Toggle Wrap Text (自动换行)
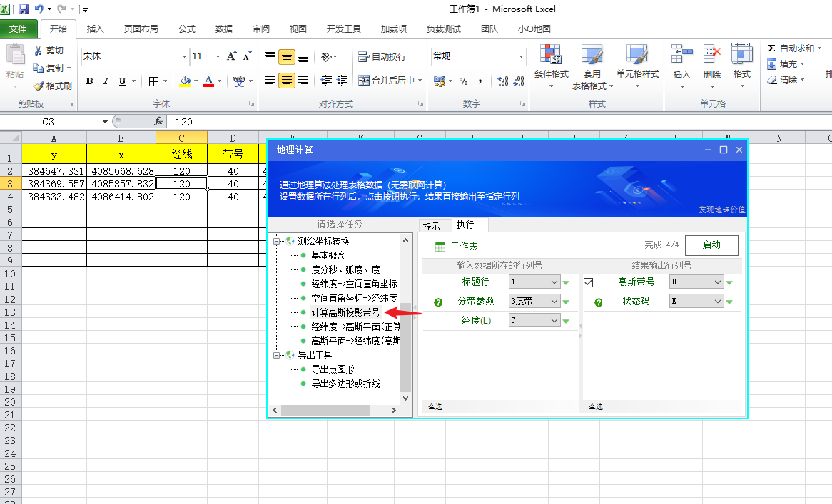This screenshot has width=832, height=504. (x=382, y=56)
